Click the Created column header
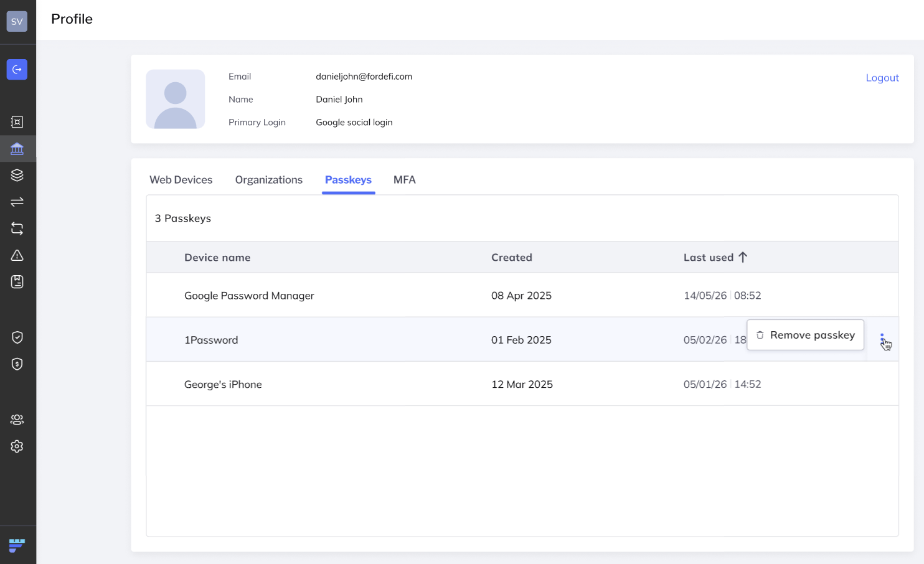The height and width of the screenshot is (564, 924). (x=512, y=258)
